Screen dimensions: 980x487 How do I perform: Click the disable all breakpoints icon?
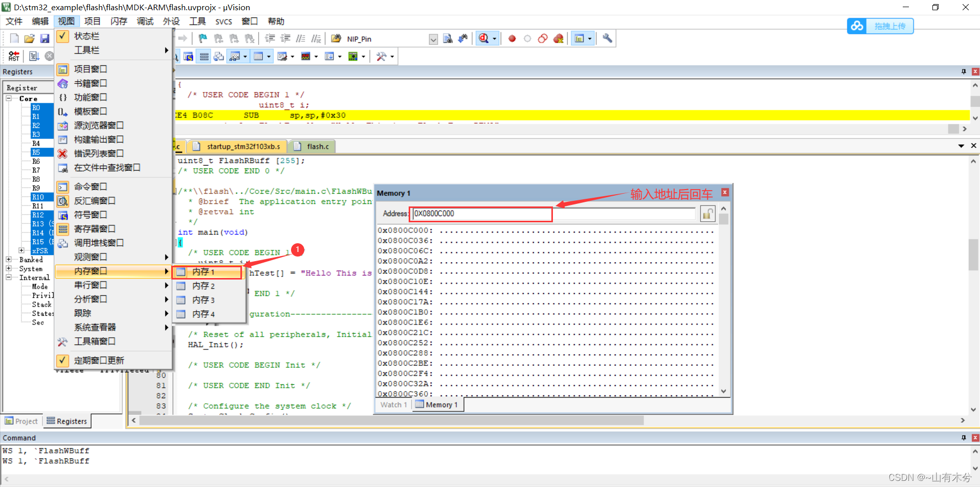click(x=543, y=38)
